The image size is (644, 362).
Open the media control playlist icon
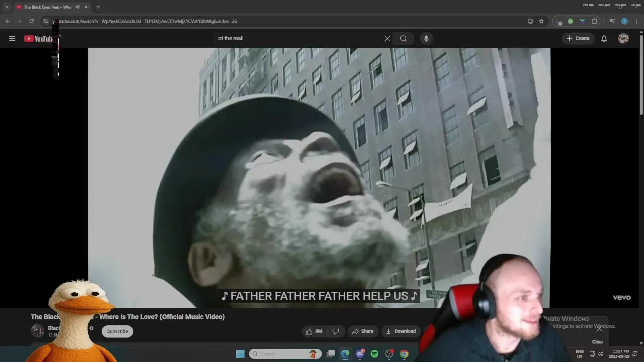point(612,21)
